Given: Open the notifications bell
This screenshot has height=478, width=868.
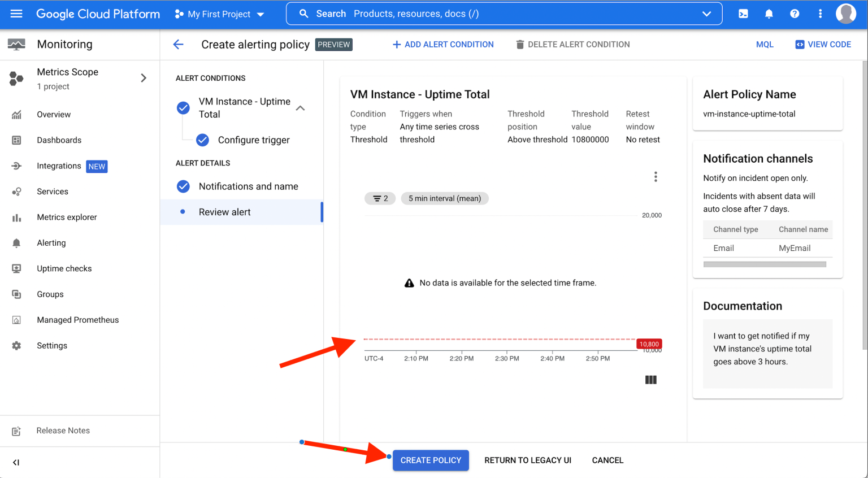Looking at the screenshot, I should tap(769, 14).
